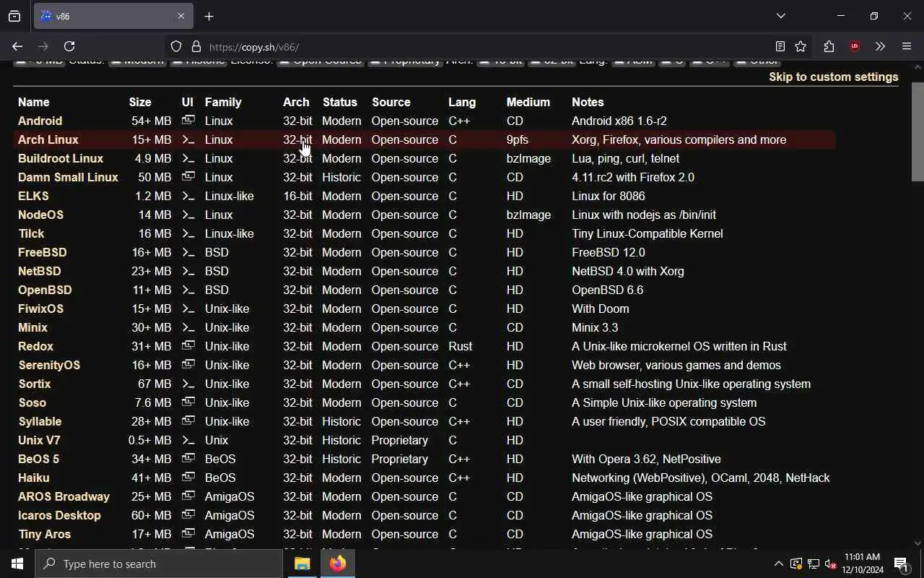Image resolution: width=924 pixels, height=578 pixels.
Task: Bookmark this page with star icon
Action: click(801, 46)
